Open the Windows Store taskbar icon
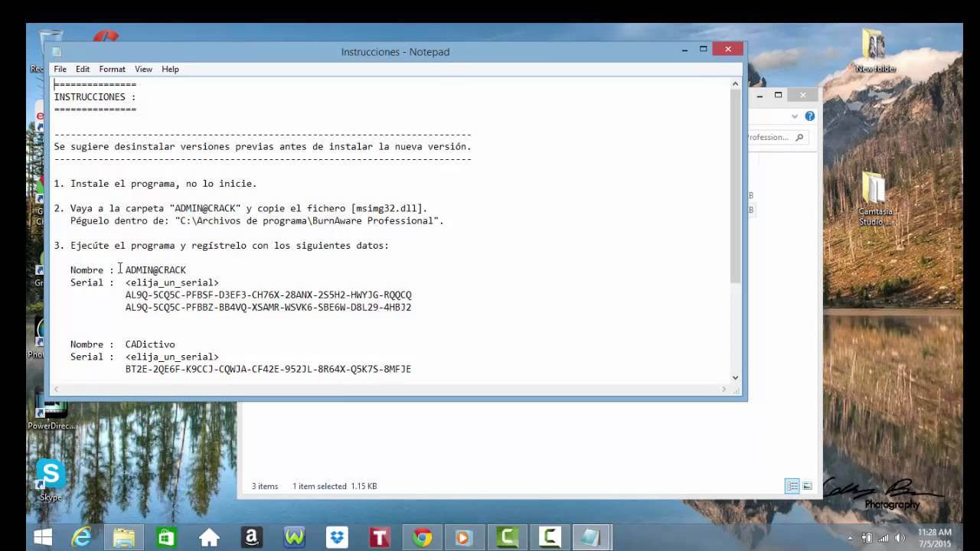This screenshot has width=980, height=551. 166,537
